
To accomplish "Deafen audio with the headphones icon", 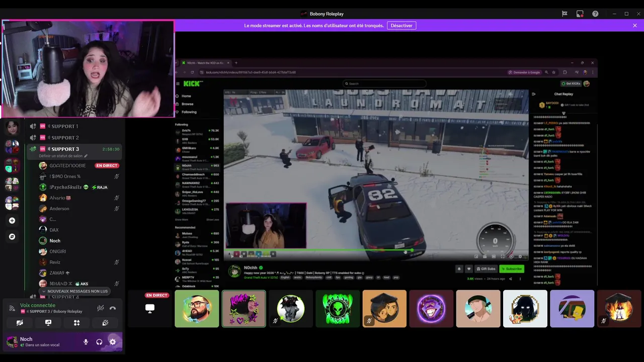I will click(x=99, y=342).
